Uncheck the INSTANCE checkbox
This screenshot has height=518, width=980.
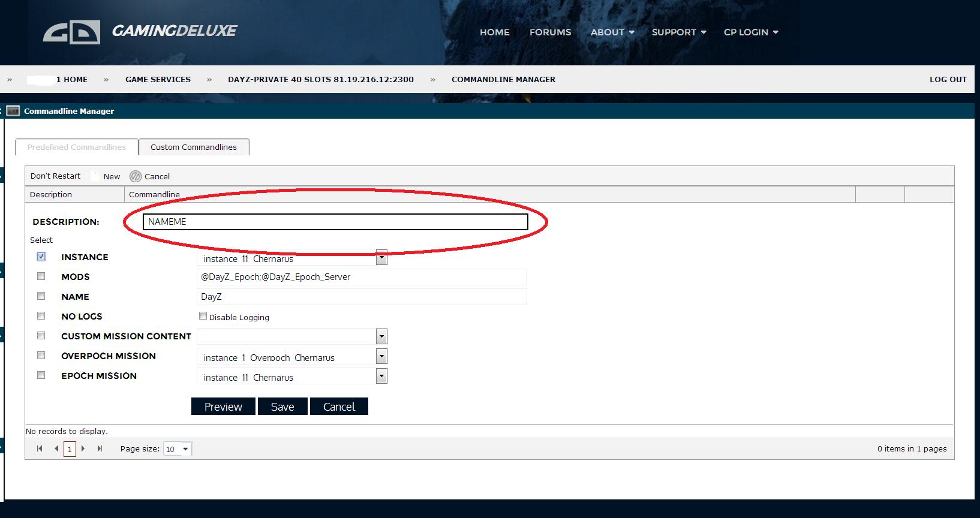41,257
